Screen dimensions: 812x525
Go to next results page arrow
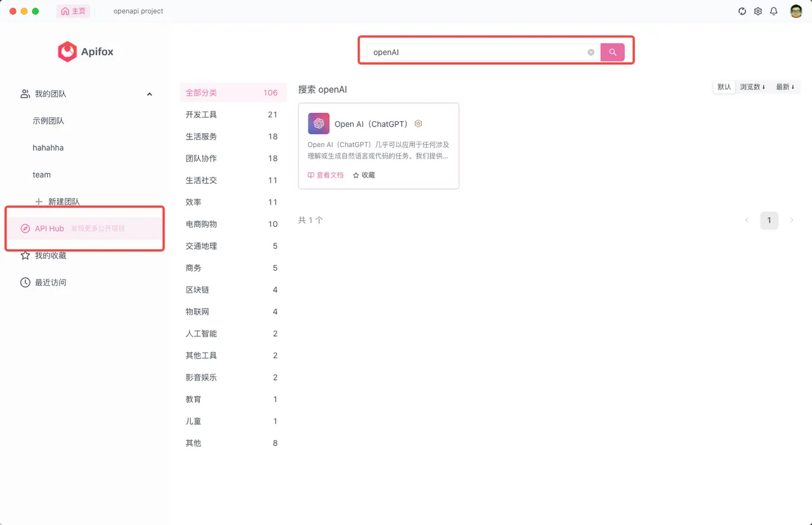[791, 220]
